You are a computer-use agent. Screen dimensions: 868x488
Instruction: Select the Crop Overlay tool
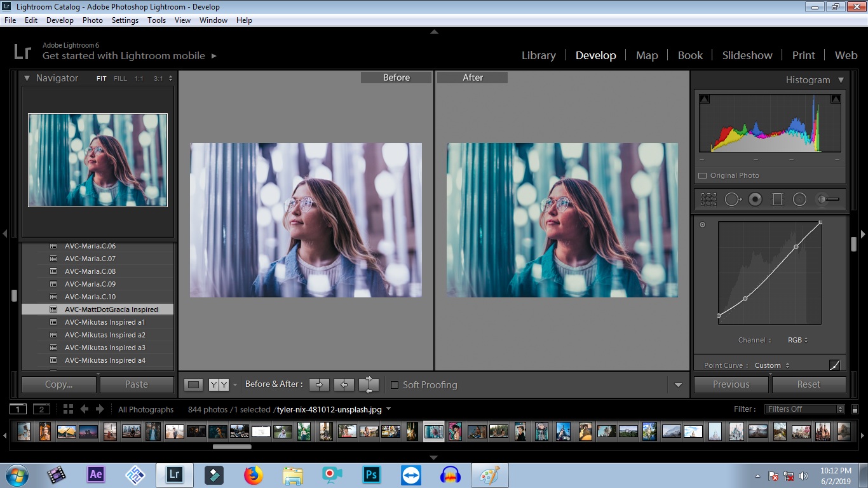pyautogui.click(x=709, y=200)
